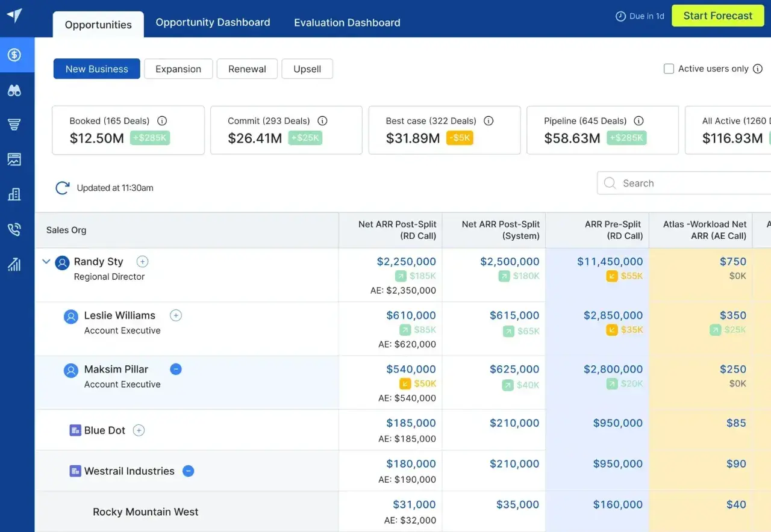The width and height of the screenshot is (771, 532).
Task: Collapse the Randy Sty row chevron
Action: click(46, 262)
